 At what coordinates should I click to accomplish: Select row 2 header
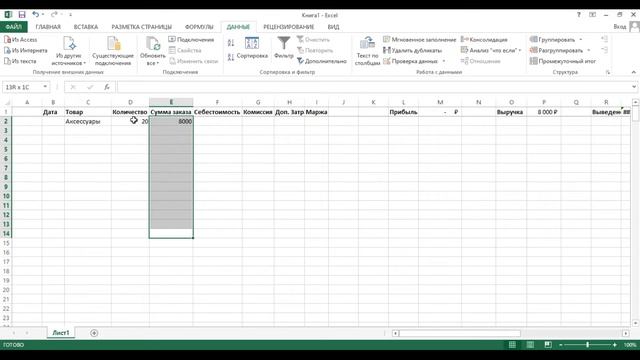point(6,121)
